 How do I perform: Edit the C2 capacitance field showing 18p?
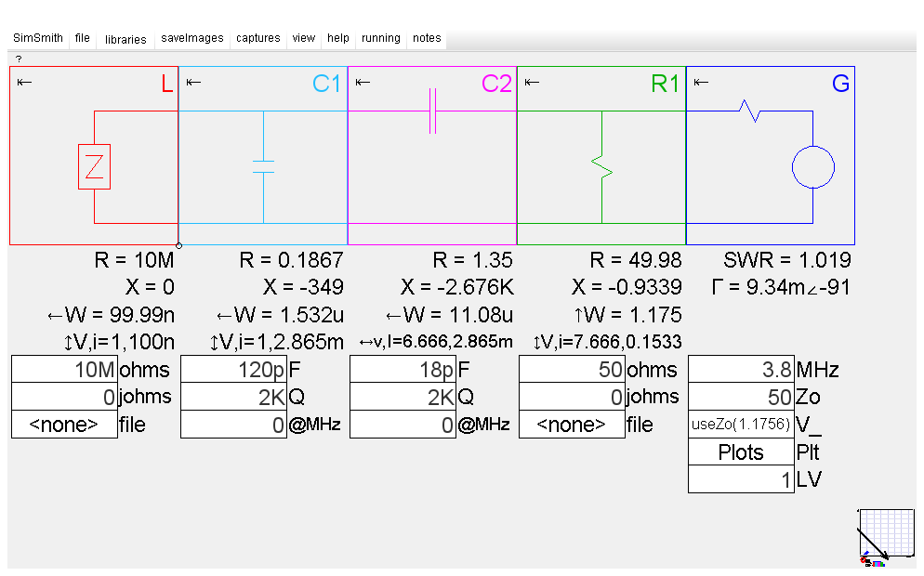(403, 369)
